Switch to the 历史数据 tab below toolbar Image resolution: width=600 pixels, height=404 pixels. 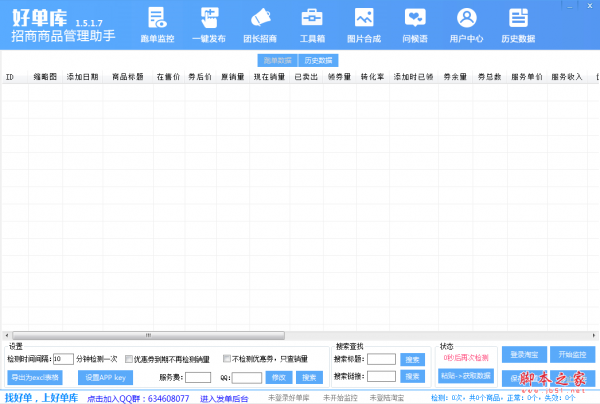[318, 60]
